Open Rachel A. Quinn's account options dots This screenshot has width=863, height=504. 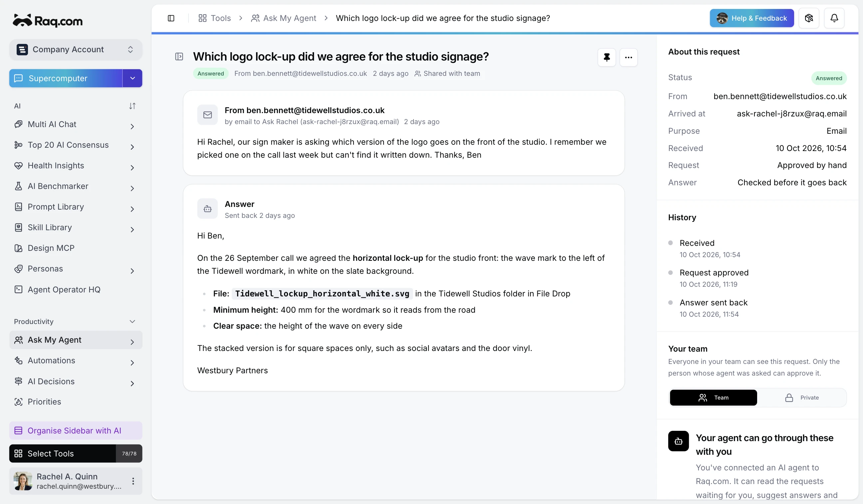click(133, 481)
